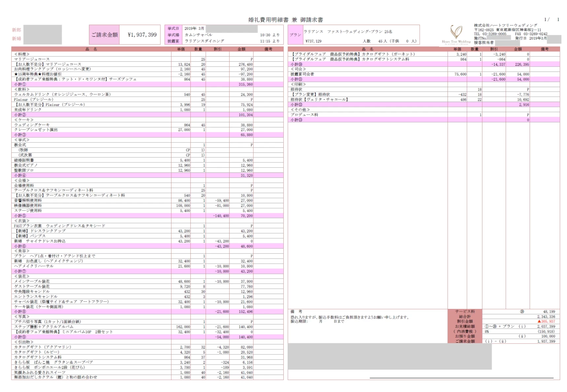The width and height of the screenshot is (567, 392).
Task: Select the 挙式日 label
Action: [173, 28]
